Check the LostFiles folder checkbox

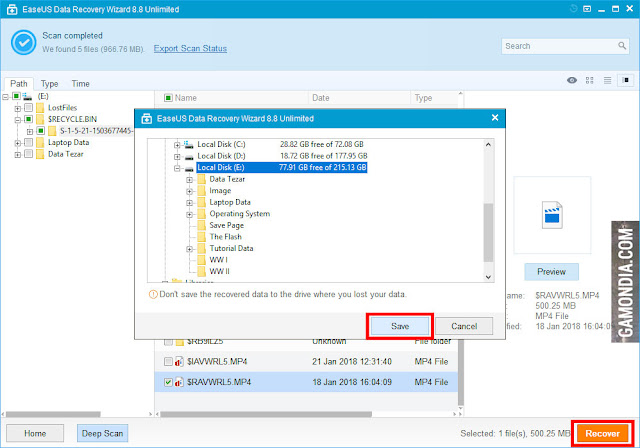(x=29, y=108)
